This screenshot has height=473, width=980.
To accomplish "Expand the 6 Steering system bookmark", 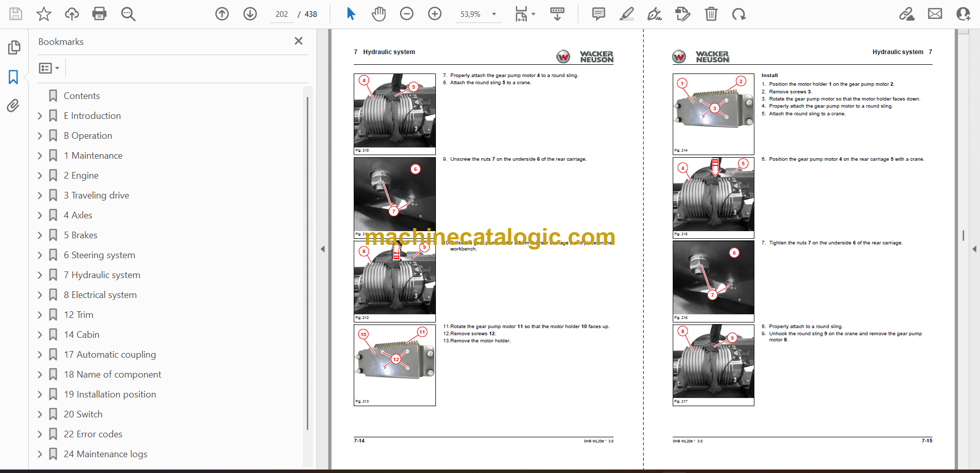I will pyautogui.click(x=40, y=255).
